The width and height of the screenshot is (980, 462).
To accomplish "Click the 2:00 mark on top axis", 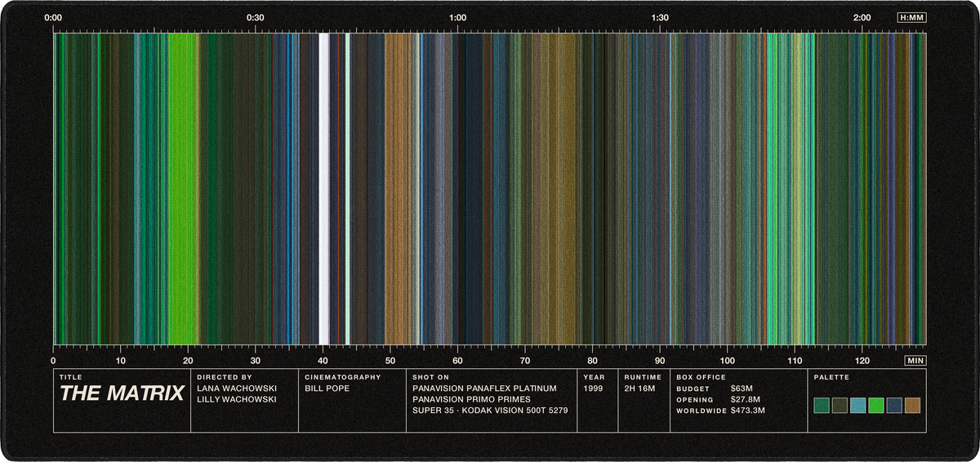I will click(862, 17).
